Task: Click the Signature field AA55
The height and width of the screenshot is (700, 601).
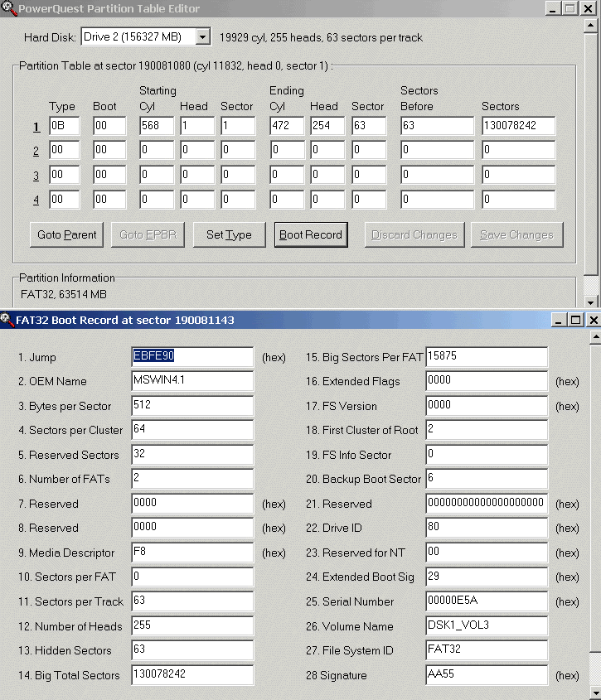Action: point(487,675)
